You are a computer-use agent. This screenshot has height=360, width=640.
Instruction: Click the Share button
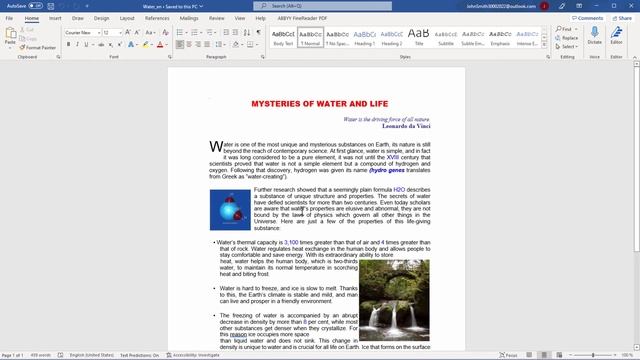coord(622,18)
